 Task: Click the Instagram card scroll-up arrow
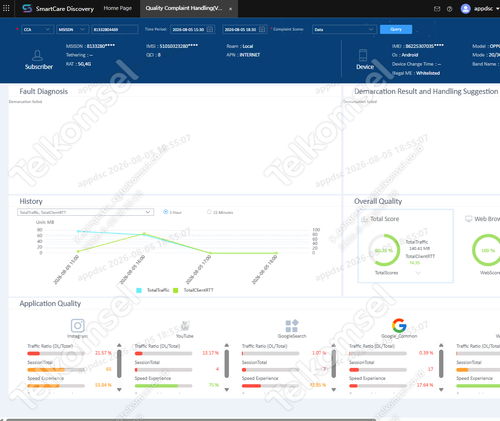(119, 345)
